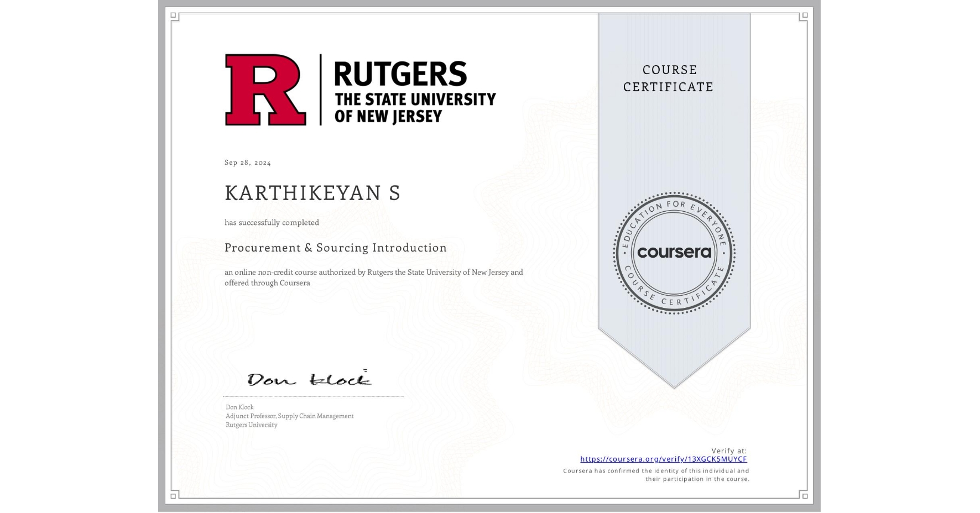This screenshot has width=980, height=513.
Task: Click the COURSE CERTIFICATE heading
Action: click(x=668, y=78)
